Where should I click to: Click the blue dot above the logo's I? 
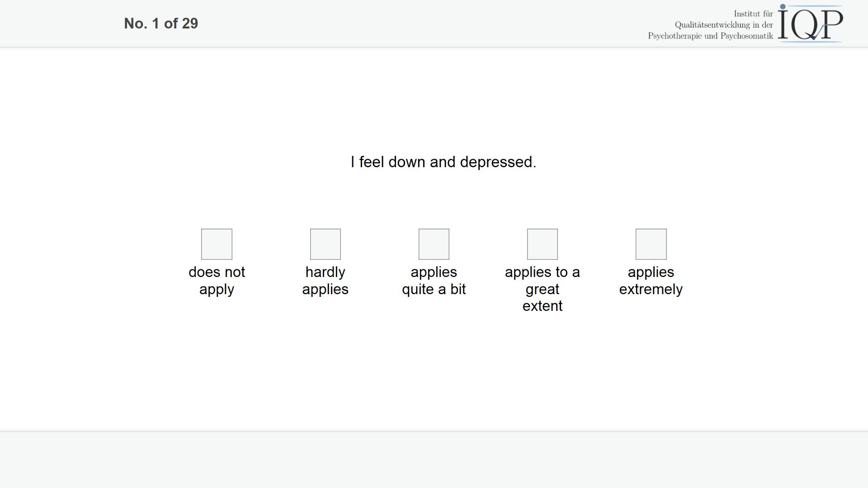(x=783, y=7)
